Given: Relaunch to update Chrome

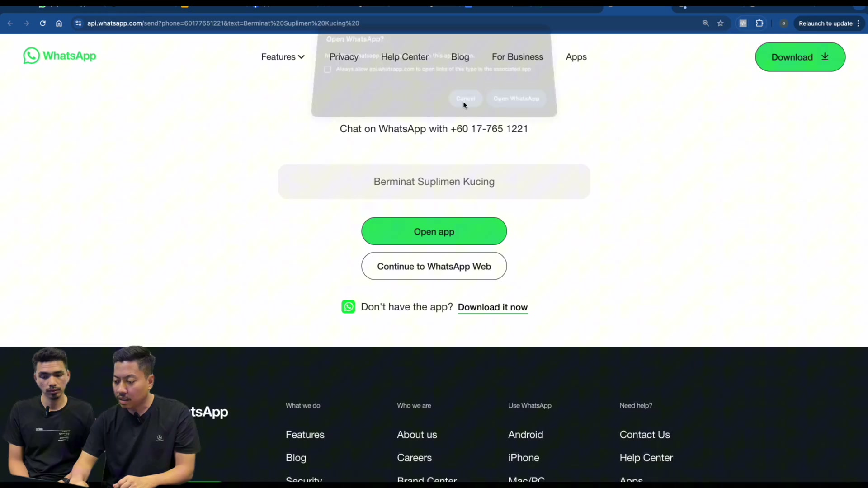Looking at the screenshot, I should [x=826, y=23].
